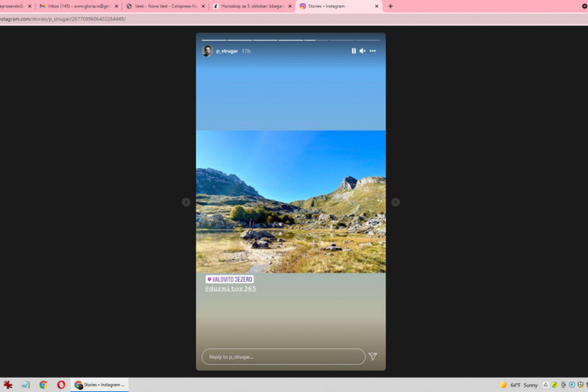Unmute the story audio

coord(362,51)
